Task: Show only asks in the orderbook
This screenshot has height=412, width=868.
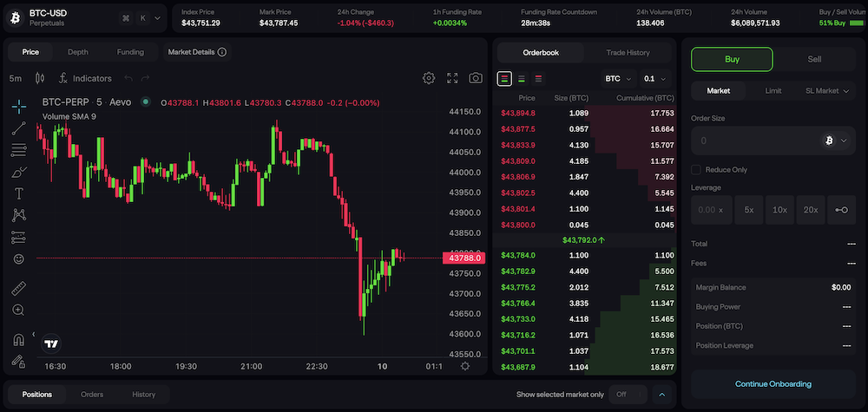Action: (538, 79)
